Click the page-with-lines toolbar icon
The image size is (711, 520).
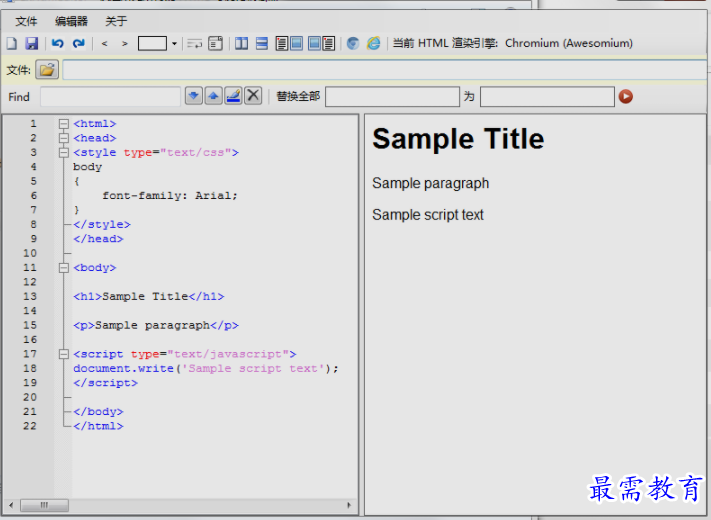coord(215,44)
